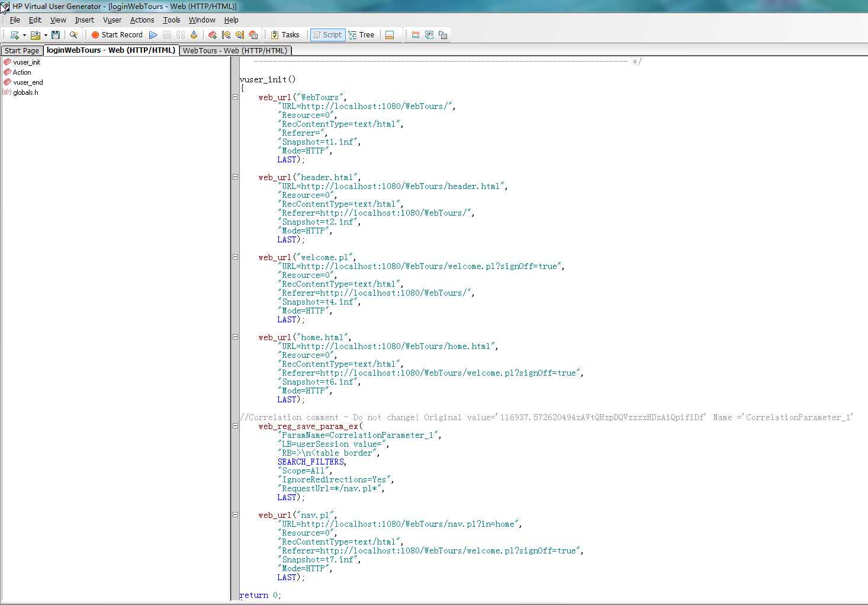Click the Pause icon in the toolbar
This screenshot has height=605, width=868.
[181, 35]
